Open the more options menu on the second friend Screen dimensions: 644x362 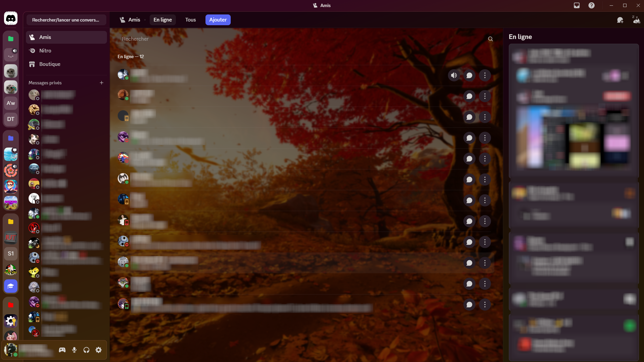point(485,96)
